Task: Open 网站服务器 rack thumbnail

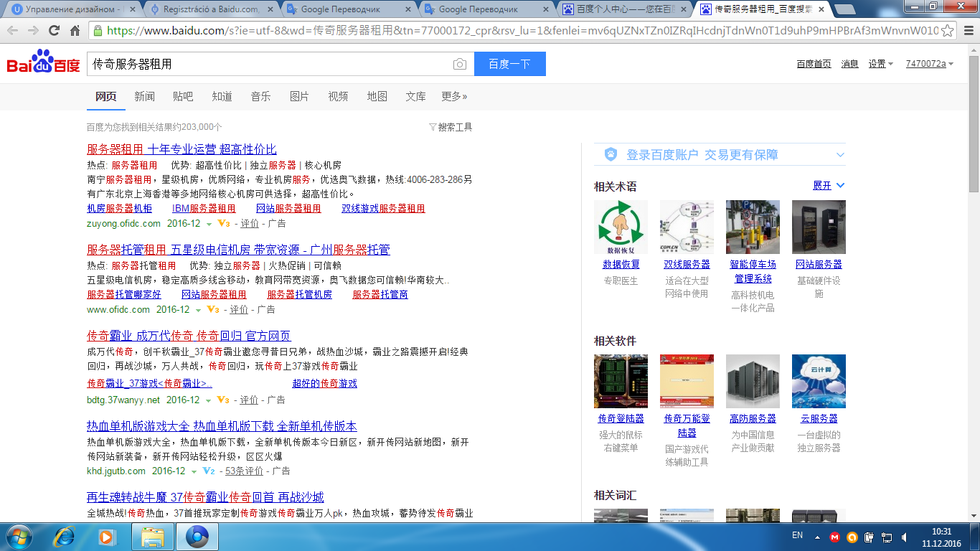Action: (x=819, y=227)
